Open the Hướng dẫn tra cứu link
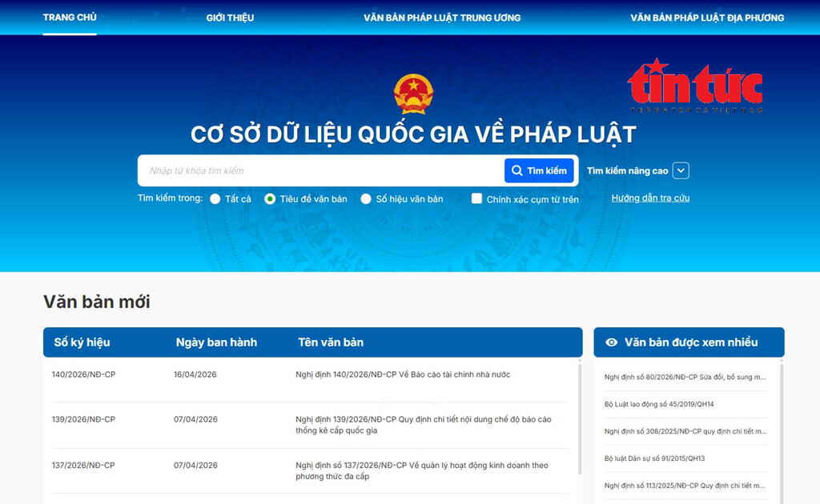 tap(650, 198)
